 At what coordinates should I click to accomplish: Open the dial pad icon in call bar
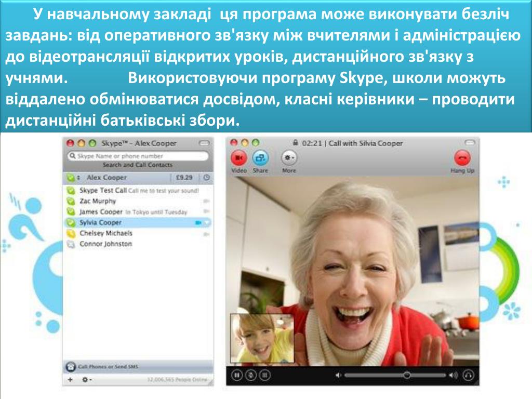[265, 375]
